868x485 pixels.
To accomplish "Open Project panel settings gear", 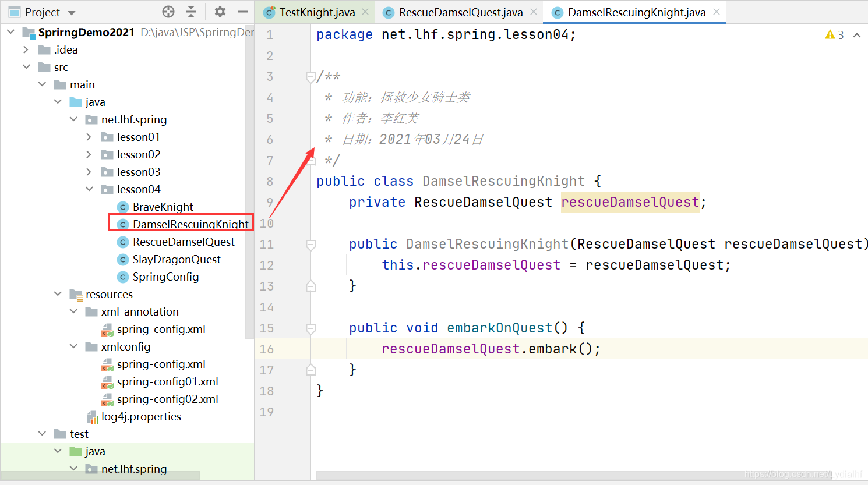I will click(220, 12).
